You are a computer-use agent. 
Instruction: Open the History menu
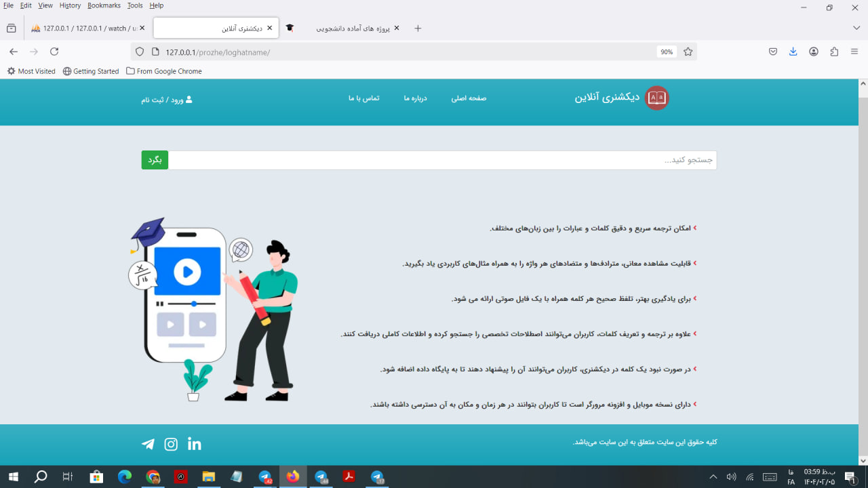[x=70, y=5]
